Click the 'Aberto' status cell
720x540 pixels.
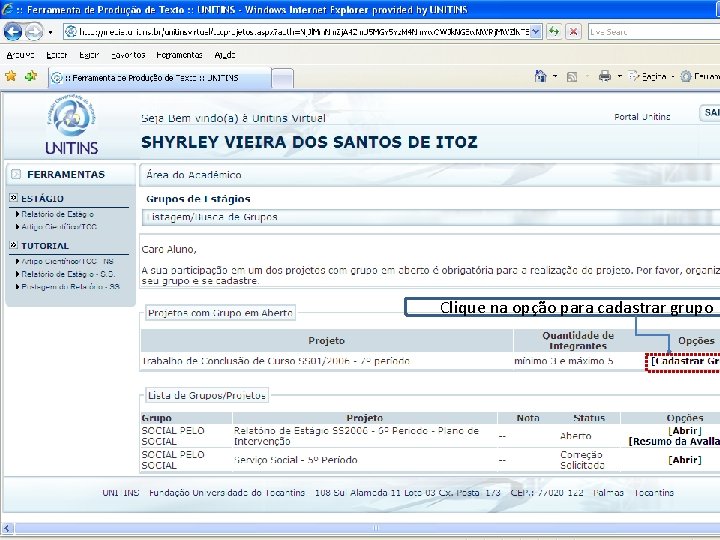[x=575, y=436]
